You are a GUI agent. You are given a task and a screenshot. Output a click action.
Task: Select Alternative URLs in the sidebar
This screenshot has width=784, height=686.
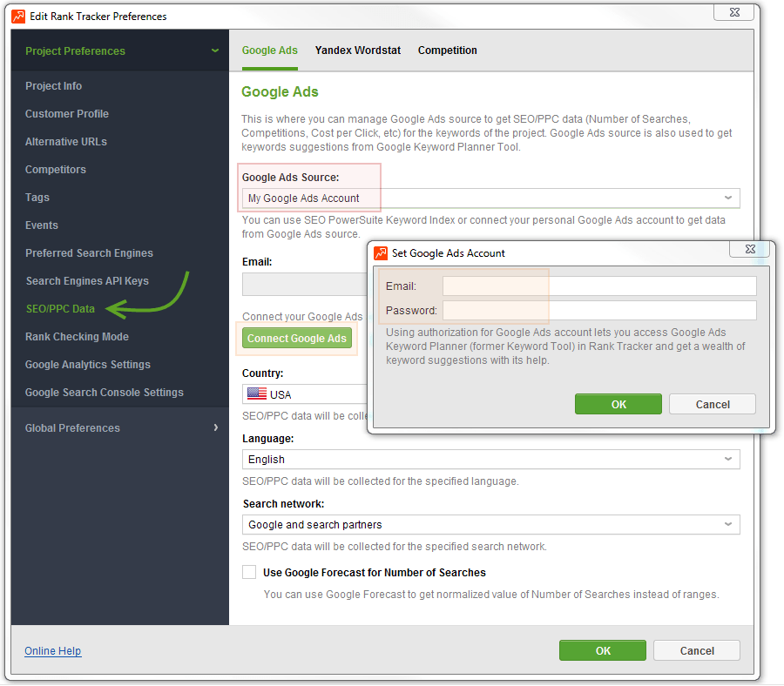pos(66,142)
